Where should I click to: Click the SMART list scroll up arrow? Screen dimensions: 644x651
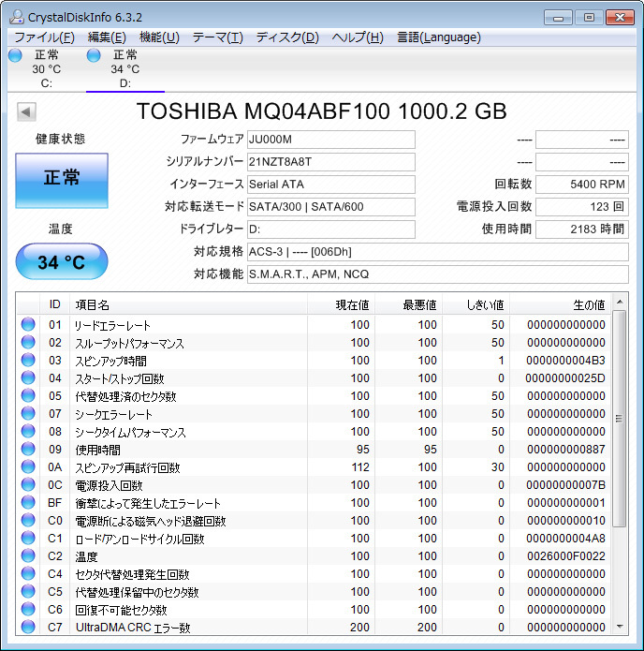pos(620,302)
